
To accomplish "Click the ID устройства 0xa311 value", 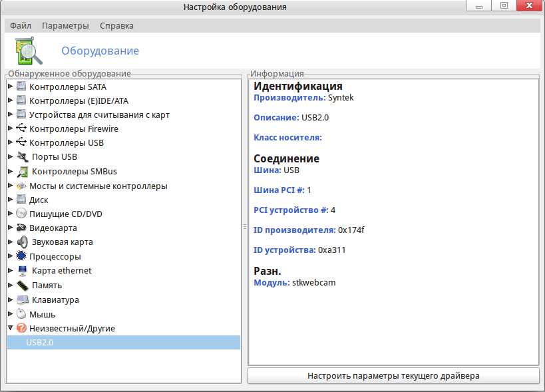I will 331,250.
